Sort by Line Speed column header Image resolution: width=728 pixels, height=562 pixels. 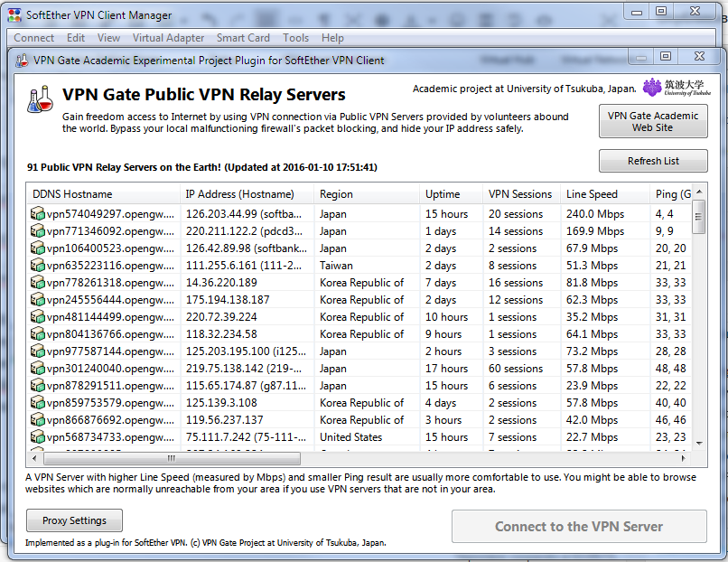pyautogui.click(x=605, y=194)
